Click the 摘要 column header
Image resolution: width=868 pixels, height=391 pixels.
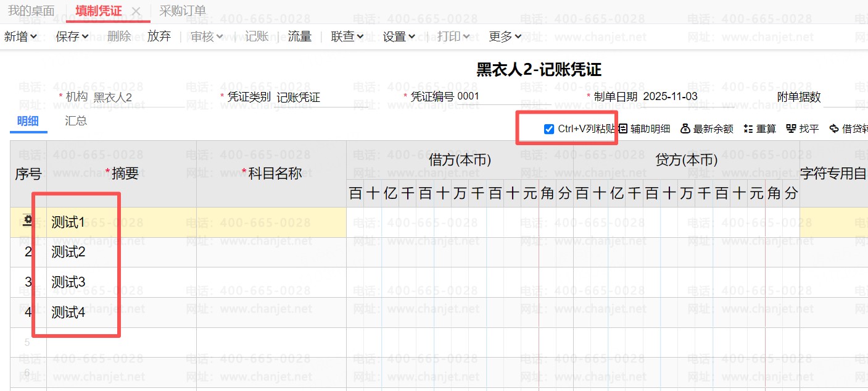[122, 174]
